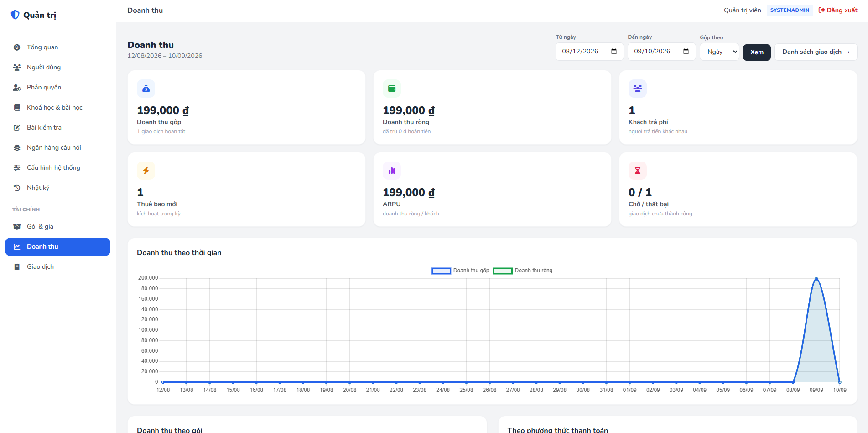
Task: Click the bar chart icon on ARPU card
Action: coord(392,171)
